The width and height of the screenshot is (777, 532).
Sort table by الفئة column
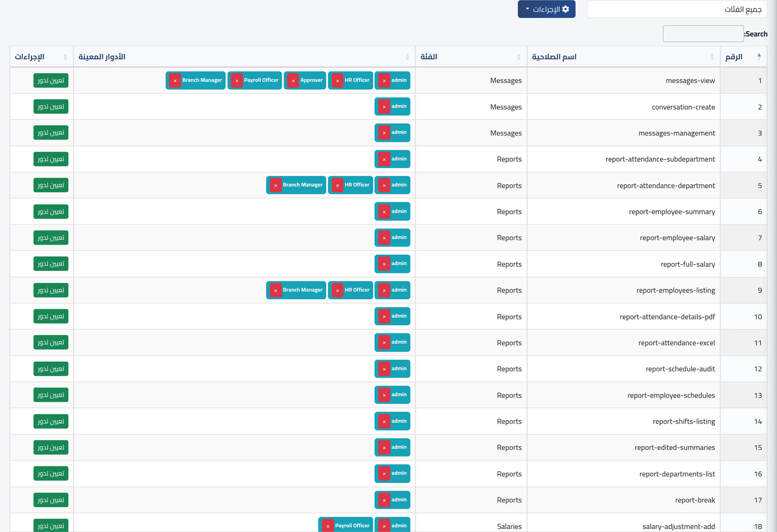tap(471, 57)
